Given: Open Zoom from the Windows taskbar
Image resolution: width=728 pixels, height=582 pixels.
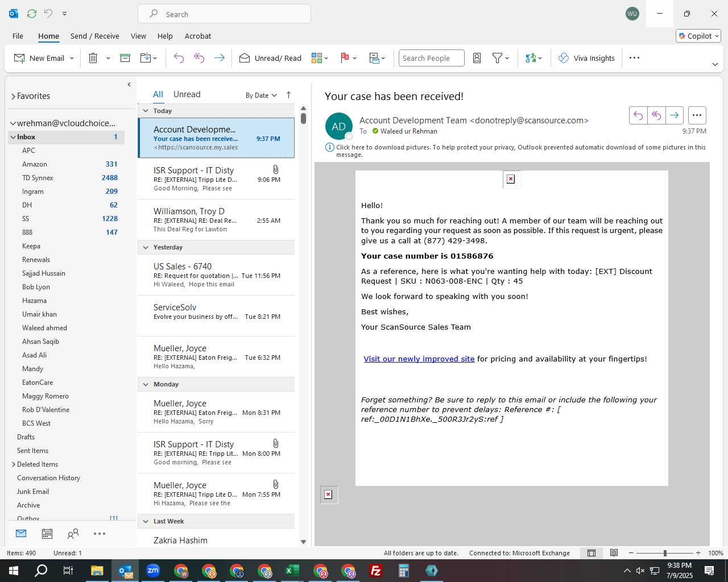Looking at the screenshot, I should (152, 571).
